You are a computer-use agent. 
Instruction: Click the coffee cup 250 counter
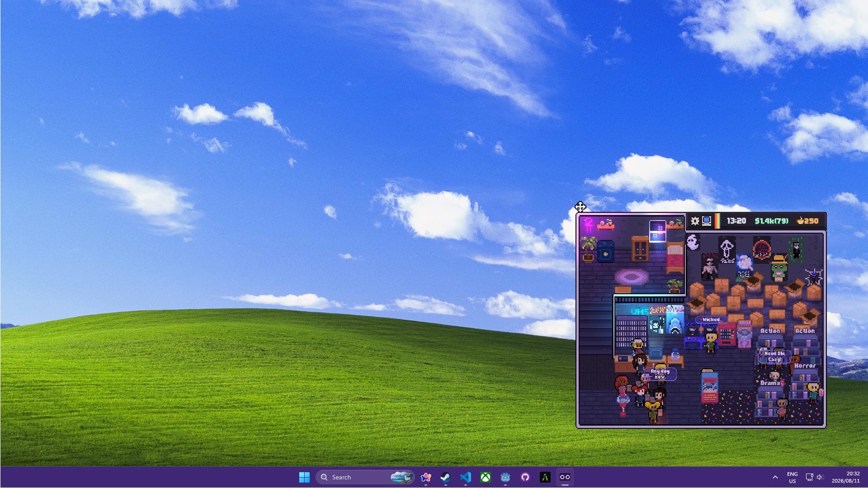point(807,221)
